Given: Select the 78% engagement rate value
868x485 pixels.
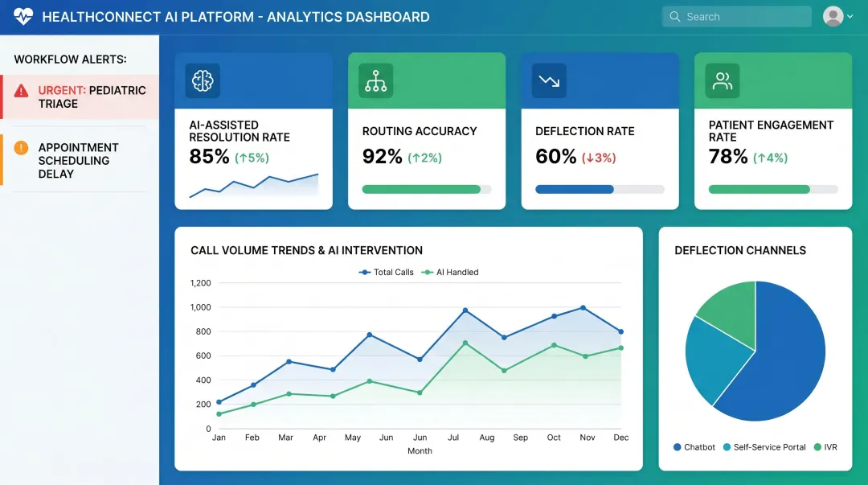Looking at the screenshot, I should tap(728, 157).
